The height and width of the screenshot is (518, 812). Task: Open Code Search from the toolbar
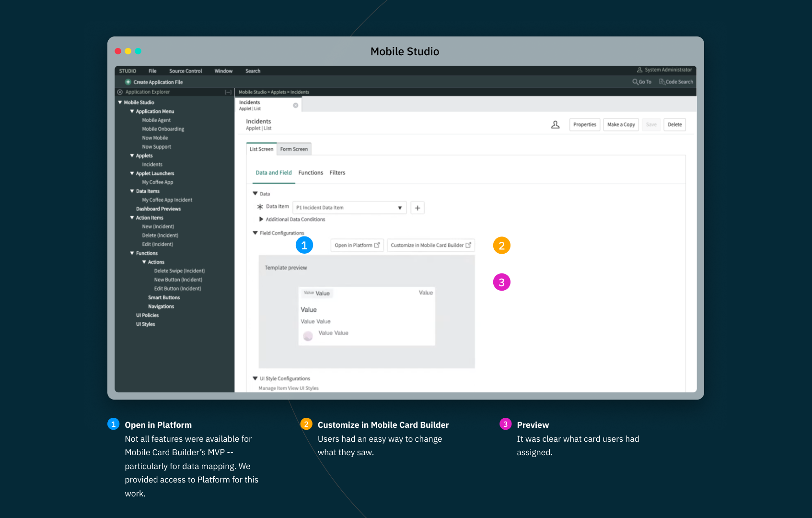676,82
